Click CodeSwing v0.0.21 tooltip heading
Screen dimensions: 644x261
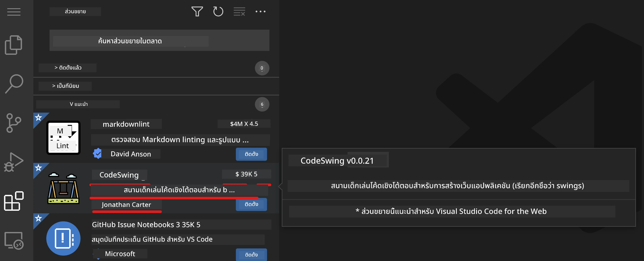tap(337, 161)
